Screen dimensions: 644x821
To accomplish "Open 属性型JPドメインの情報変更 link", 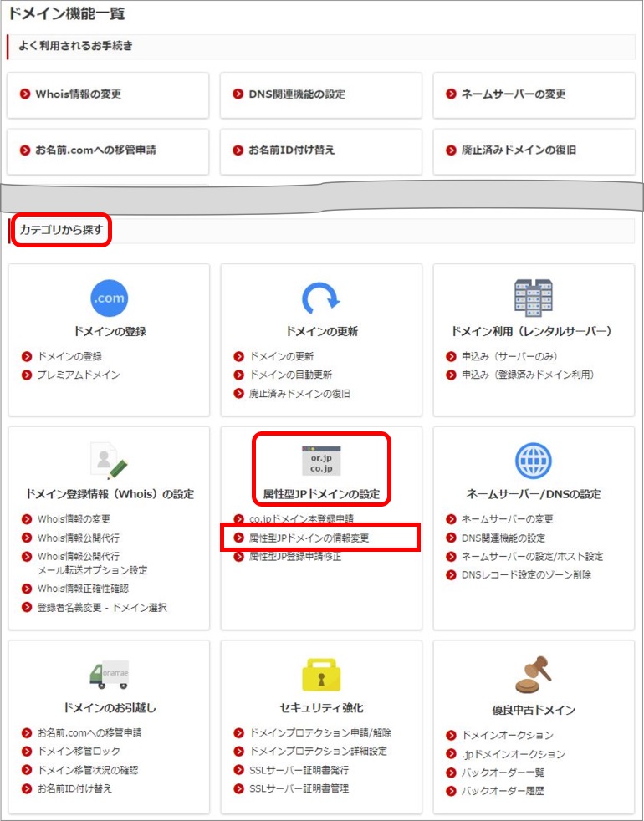I will (309, 538).
